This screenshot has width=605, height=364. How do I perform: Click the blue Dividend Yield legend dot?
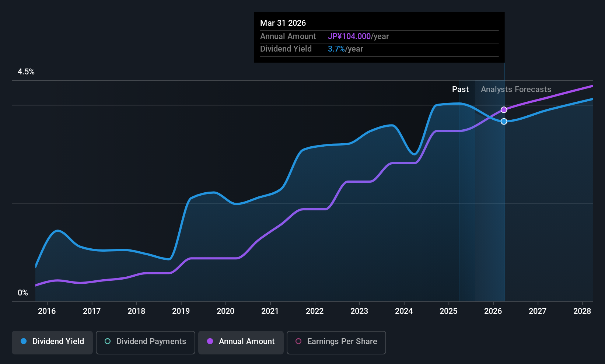[24, 341]
